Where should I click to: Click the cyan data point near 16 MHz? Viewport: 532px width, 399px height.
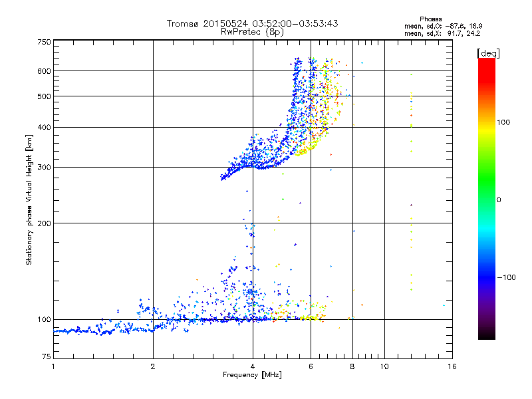(444, 305)
